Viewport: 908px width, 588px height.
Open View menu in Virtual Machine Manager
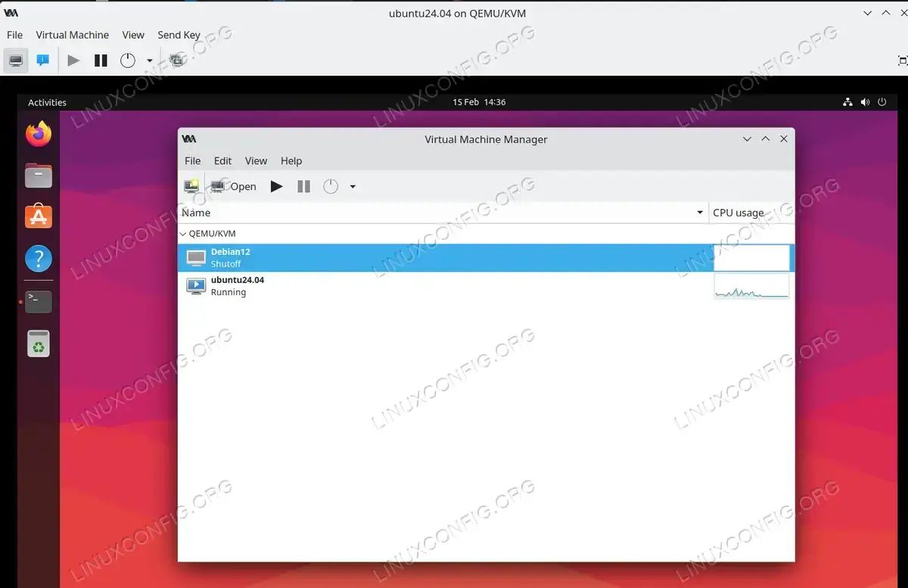pos(256,160)
